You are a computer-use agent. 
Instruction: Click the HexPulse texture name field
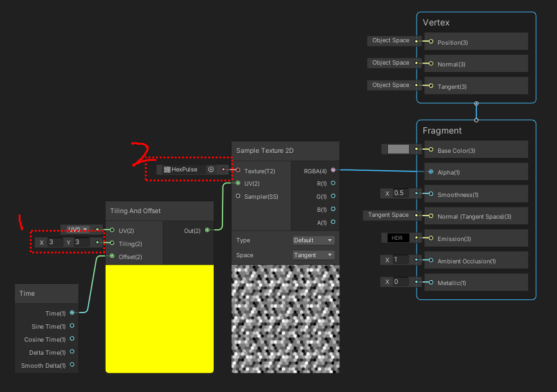(x=185, y=170)
